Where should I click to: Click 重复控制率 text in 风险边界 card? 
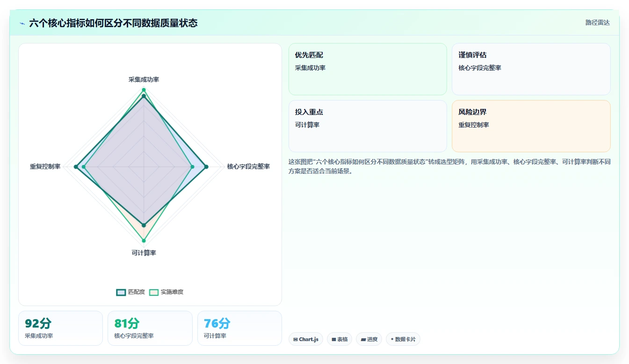point(474,125)
